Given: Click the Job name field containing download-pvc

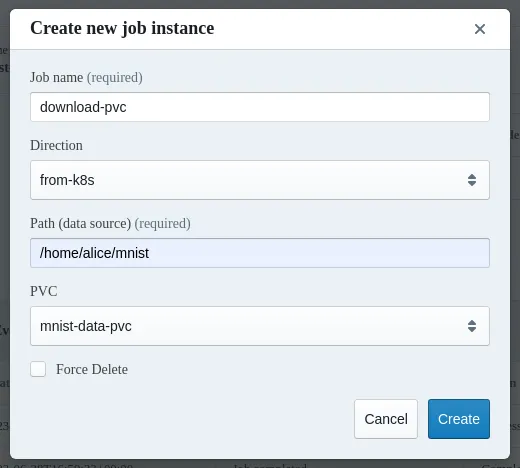Looking at the screenshot, I should pos(260,107).
